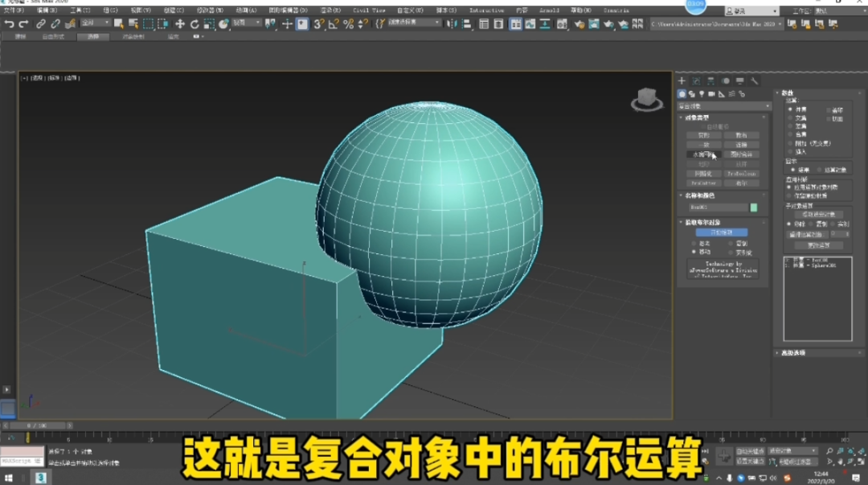Click the Select by Name icon
The image size is (868, 485).
(x=133, y=24)
